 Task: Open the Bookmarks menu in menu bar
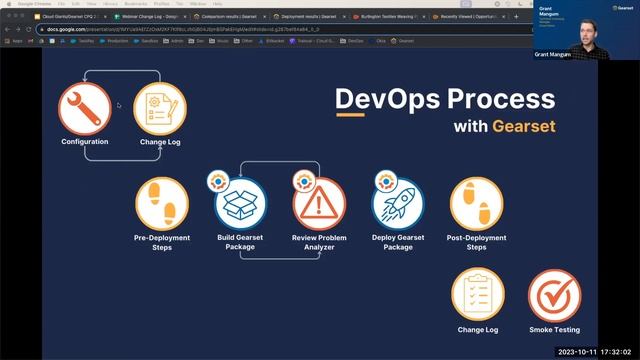136,4
